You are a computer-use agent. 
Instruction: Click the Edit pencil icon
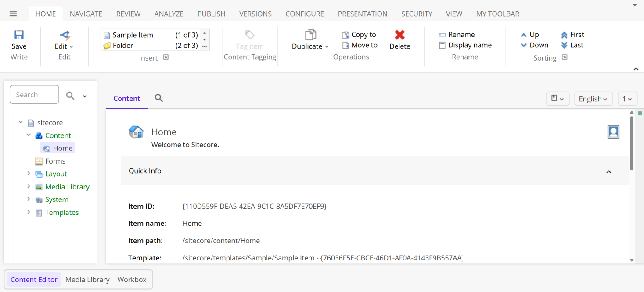pos(65,35)
